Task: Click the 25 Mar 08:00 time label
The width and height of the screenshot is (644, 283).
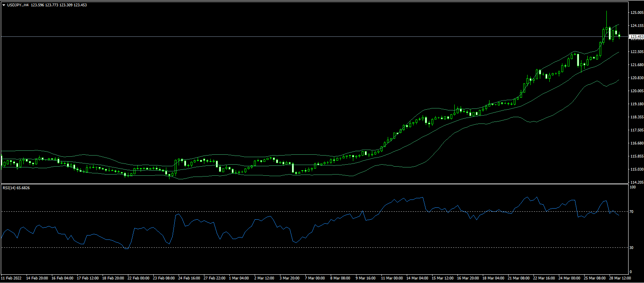Action: click(594, 278)
